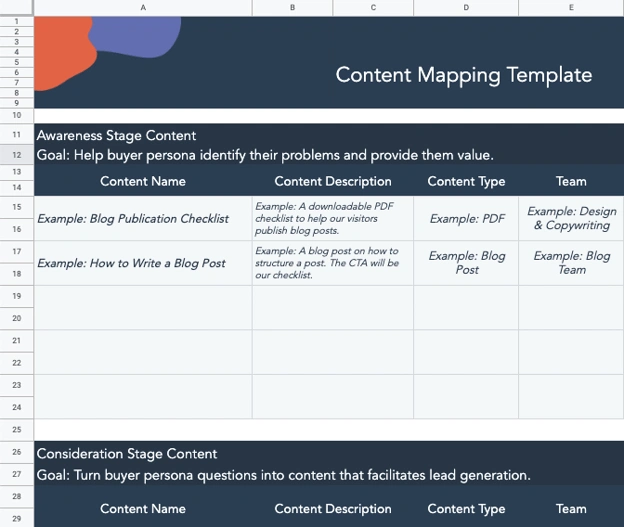Select row 19 header

(x=17, y=296)
